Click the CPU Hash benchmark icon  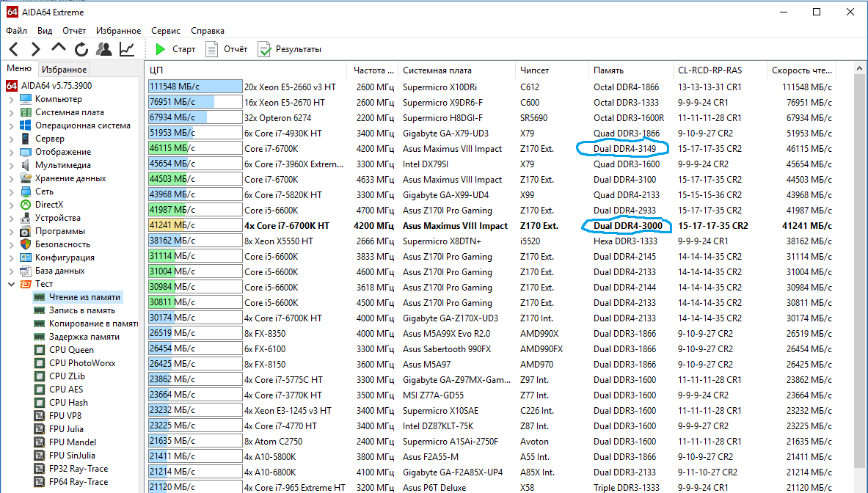[x=40, y=403]
